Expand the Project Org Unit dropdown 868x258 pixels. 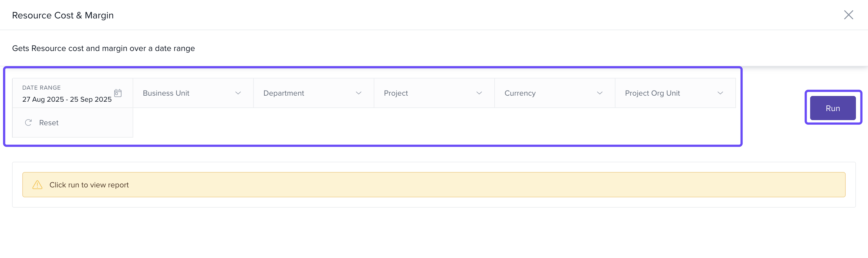tap(675, 93)
